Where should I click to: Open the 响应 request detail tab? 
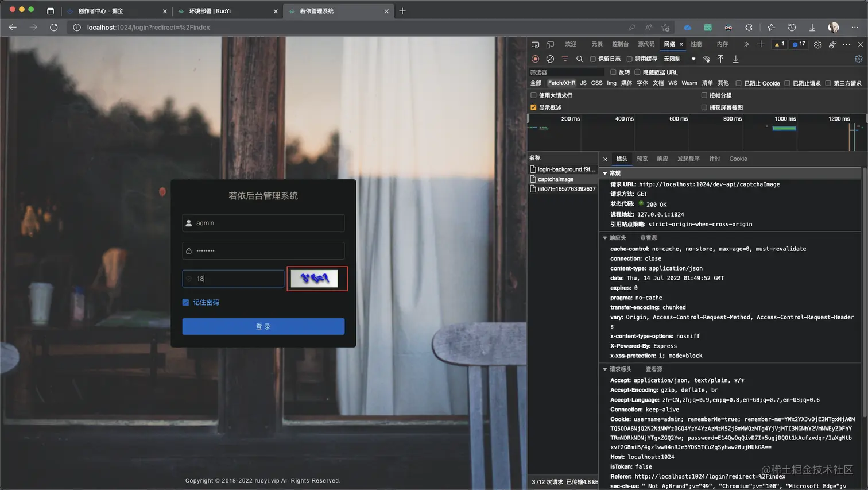tap(662, 159)
